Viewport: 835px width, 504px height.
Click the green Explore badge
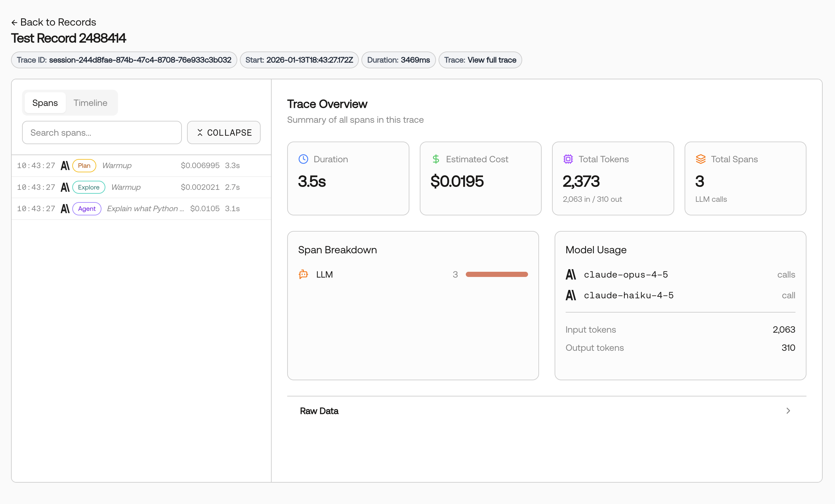[89, 187]
